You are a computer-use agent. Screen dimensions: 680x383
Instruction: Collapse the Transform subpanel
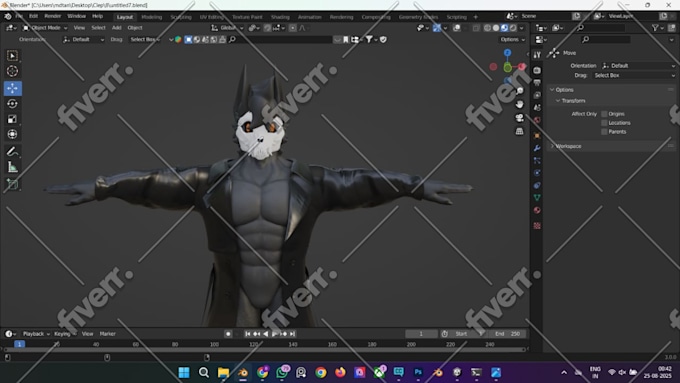click(573, 101)
